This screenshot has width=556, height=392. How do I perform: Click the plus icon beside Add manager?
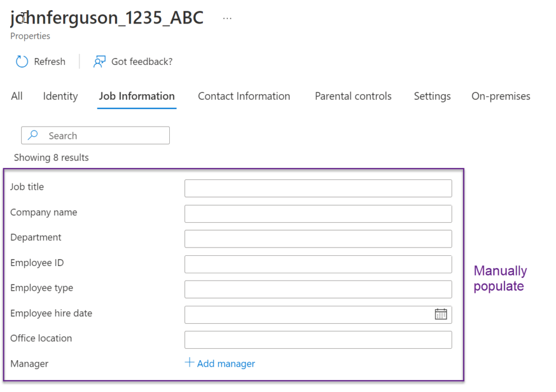189,363
